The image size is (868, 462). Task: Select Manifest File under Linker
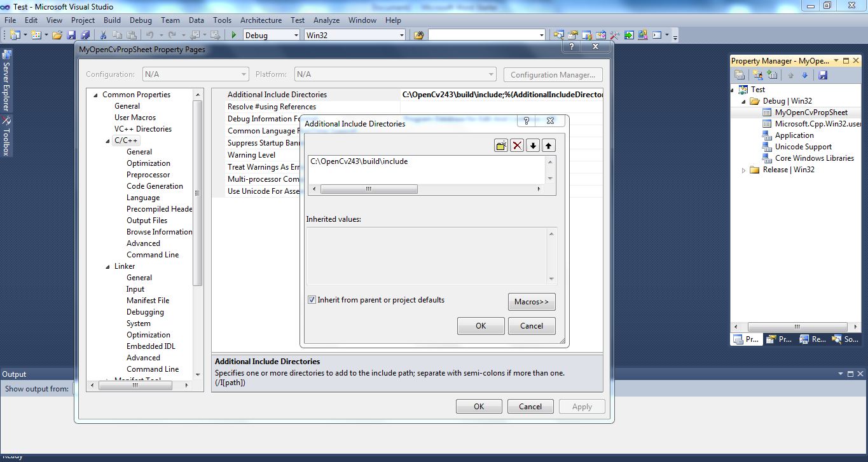click(148, 301)
